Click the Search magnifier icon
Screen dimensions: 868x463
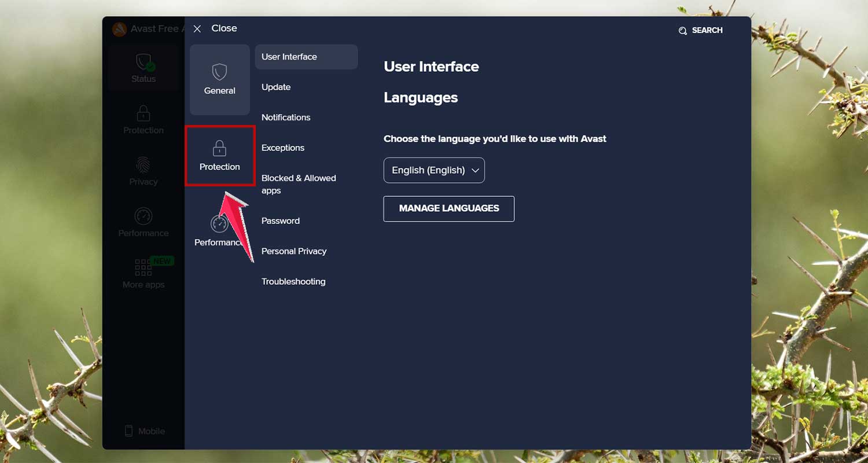683,30
